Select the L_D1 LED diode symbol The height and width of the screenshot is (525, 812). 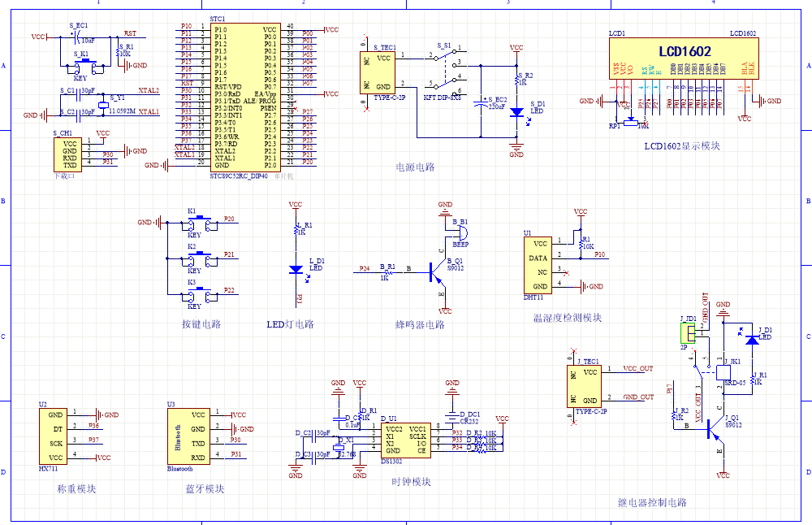click(296, 270)
